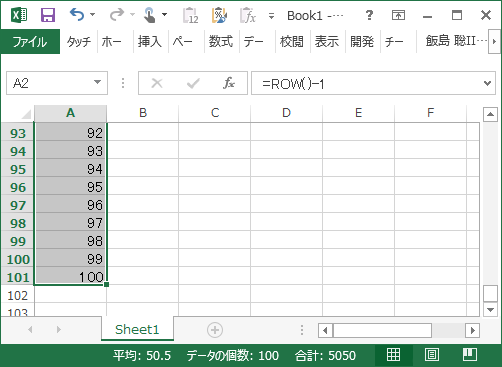Image resolution: width=502 pixels, height=367 pixels.
Task: Click the cell containing 100
Action: point(70,277)
